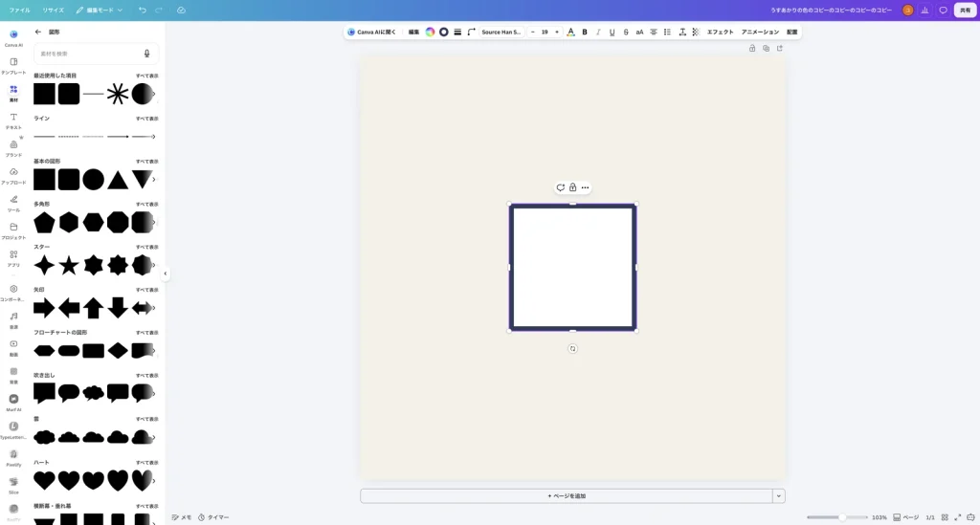Image resolution: width=980 pixels, height=525 pixels.
Task: Expand more 吹き出し shapes with chevron
Action: [154, 393]
